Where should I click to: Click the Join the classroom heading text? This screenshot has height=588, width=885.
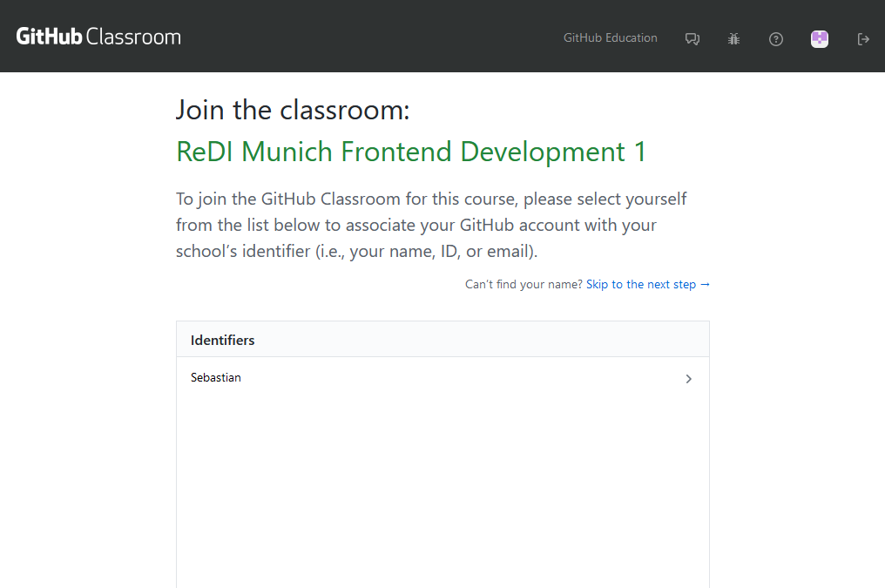click(x=292, y=109)
